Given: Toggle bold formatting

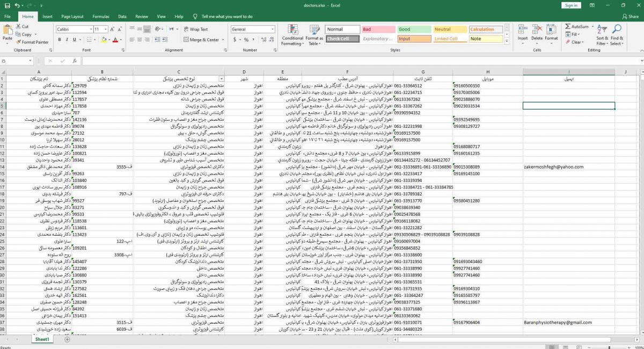Looking at the screenshot, I should (x=59, y=40).
